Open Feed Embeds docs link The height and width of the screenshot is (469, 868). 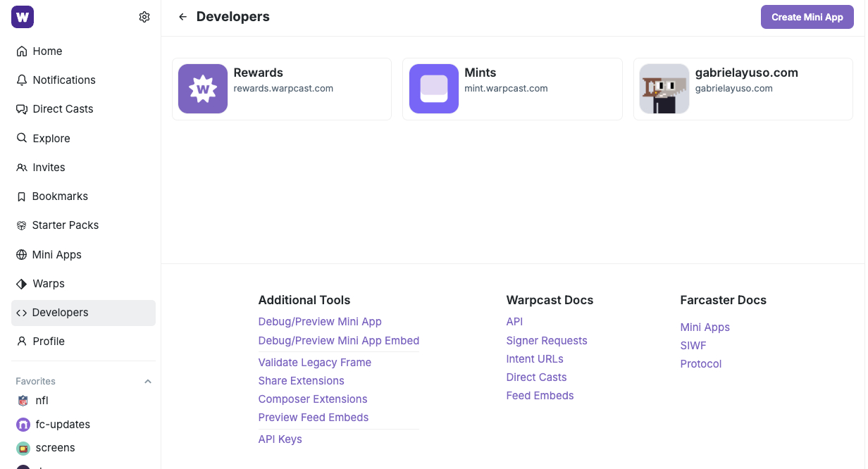tap(540, 395)
